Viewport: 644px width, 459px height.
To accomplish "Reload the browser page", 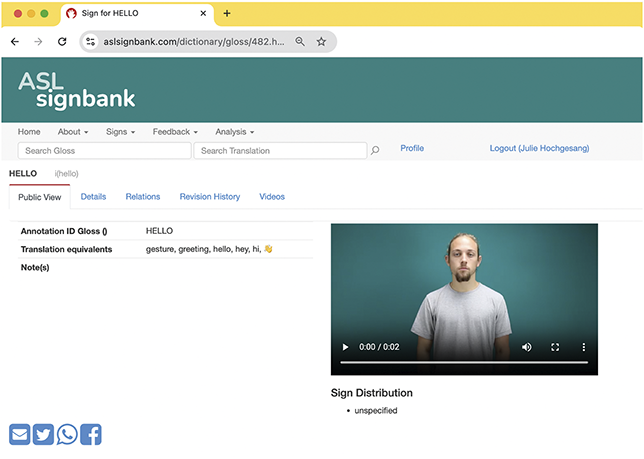I will pos(62,41).
